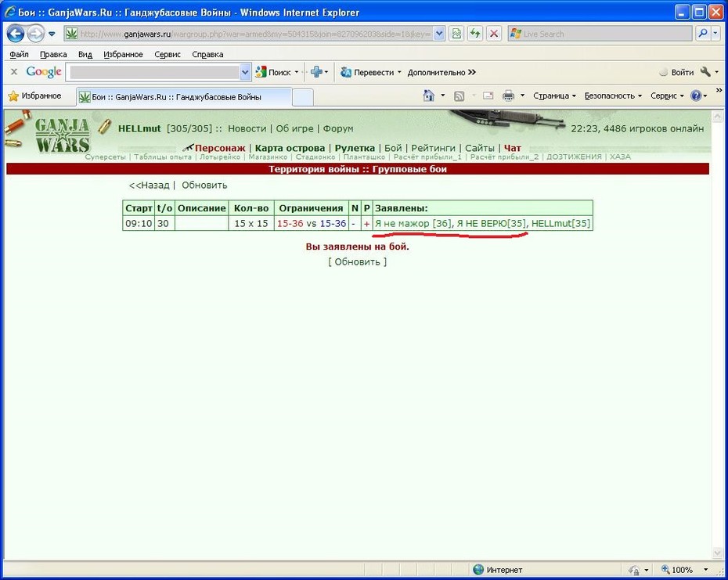728x580 pixels.
Task: Click the Ganja Wars logo
Action: (62, 135)
